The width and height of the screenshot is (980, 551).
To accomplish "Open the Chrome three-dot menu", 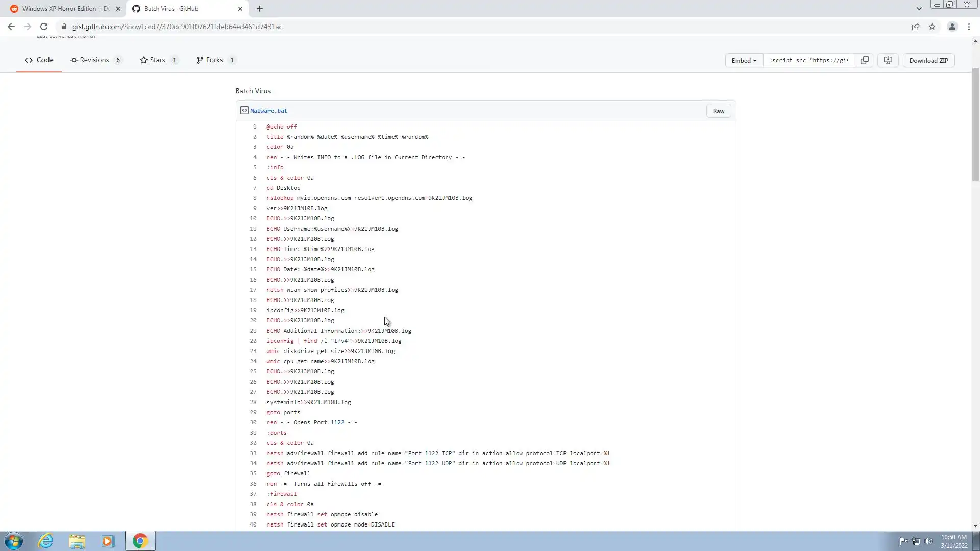I will tap(969, 27).
